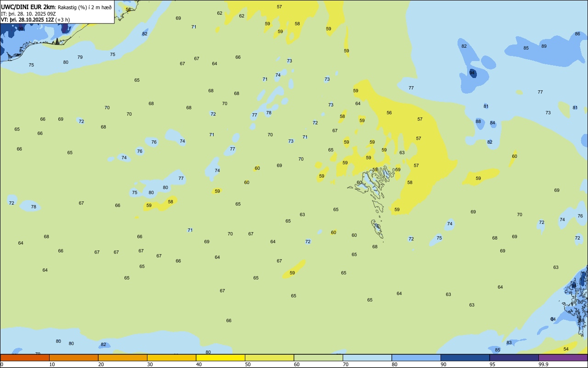Click the humidity value 99 near Iceland's coast
588x368 pixels.
(x=21, y=29)
